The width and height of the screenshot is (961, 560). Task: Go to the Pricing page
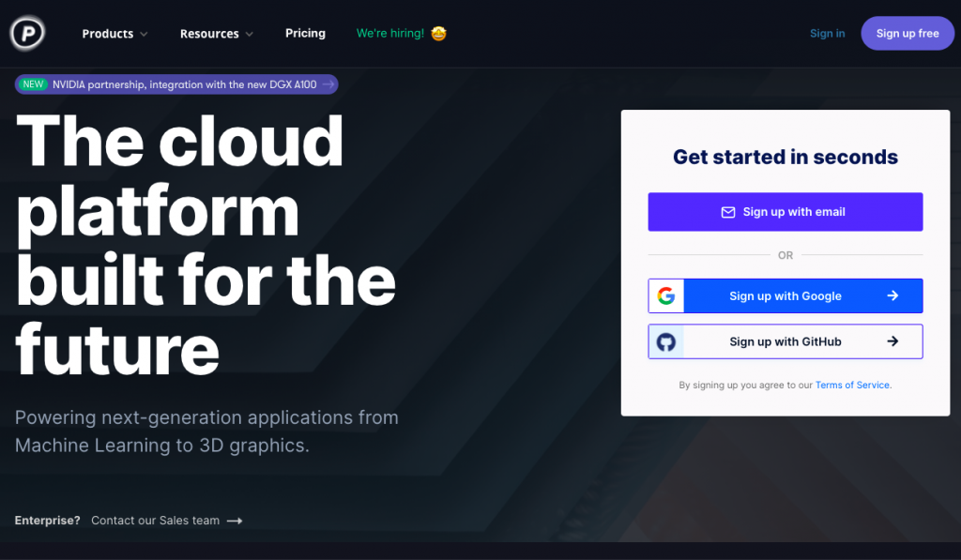305,33
